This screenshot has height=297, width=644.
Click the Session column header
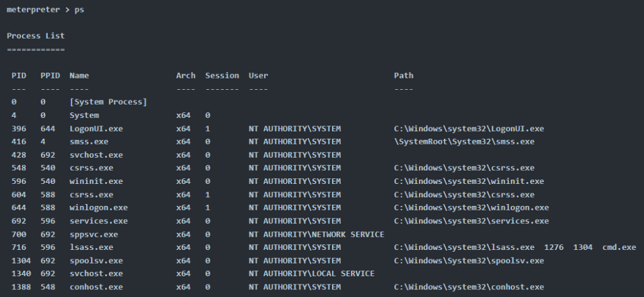click(x=222, y=75)
